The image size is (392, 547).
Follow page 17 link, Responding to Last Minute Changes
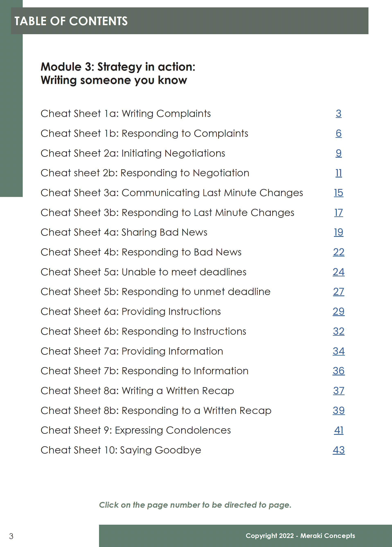pyautogui.click(x=338, y=212)
